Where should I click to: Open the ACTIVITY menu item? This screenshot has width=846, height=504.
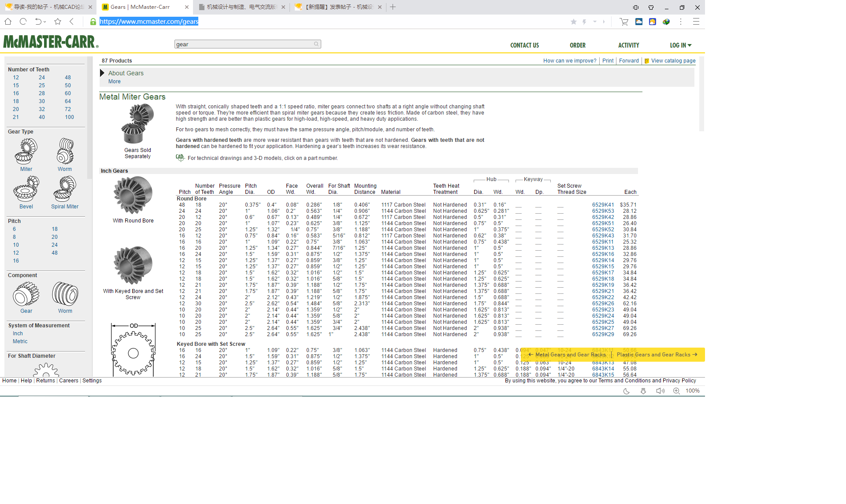point(628,45)
